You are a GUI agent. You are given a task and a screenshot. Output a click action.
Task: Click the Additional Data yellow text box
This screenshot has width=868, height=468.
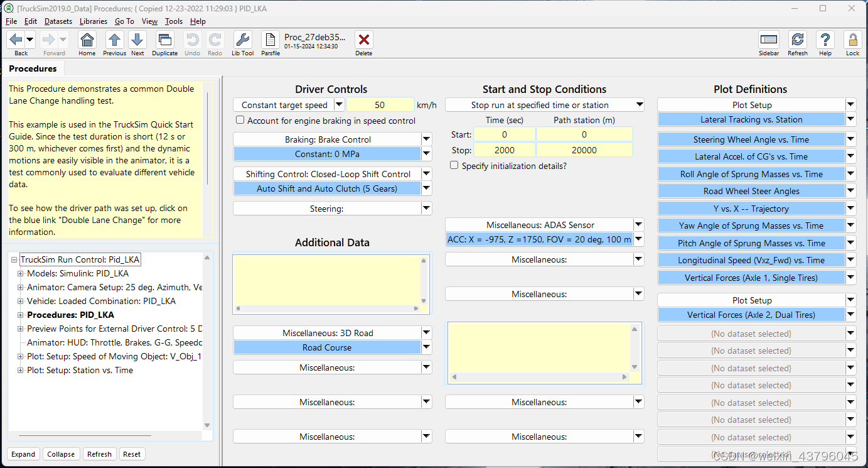(326, 280)
